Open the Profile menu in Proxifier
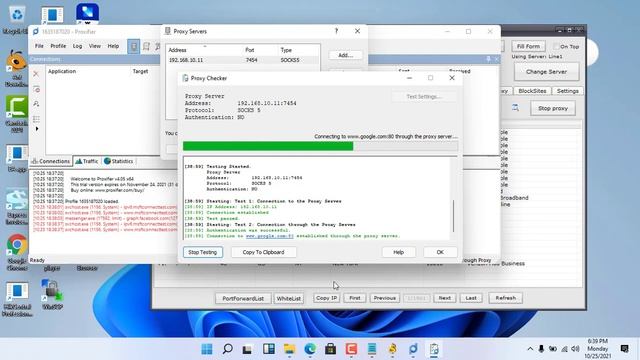This screenshot has width=640, height=360. tap(58, 46)
